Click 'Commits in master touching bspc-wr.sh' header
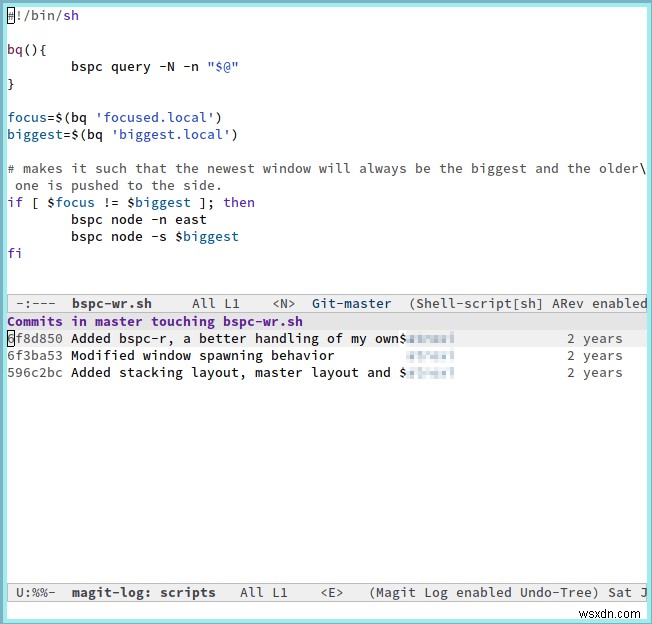This screenshot has height=624, width=652. tap(155, 322)
